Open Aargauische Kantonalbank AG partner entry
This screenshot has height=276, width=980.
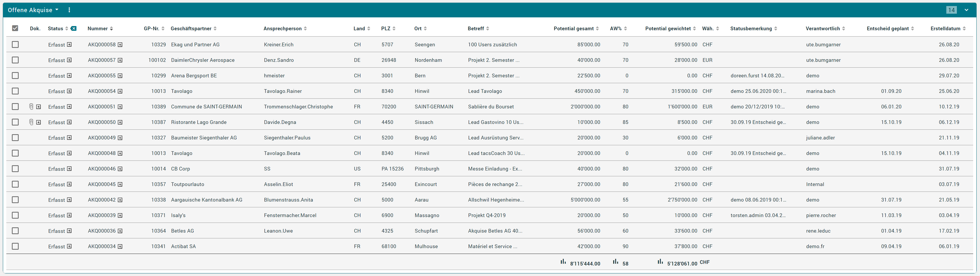click(207, 200)
